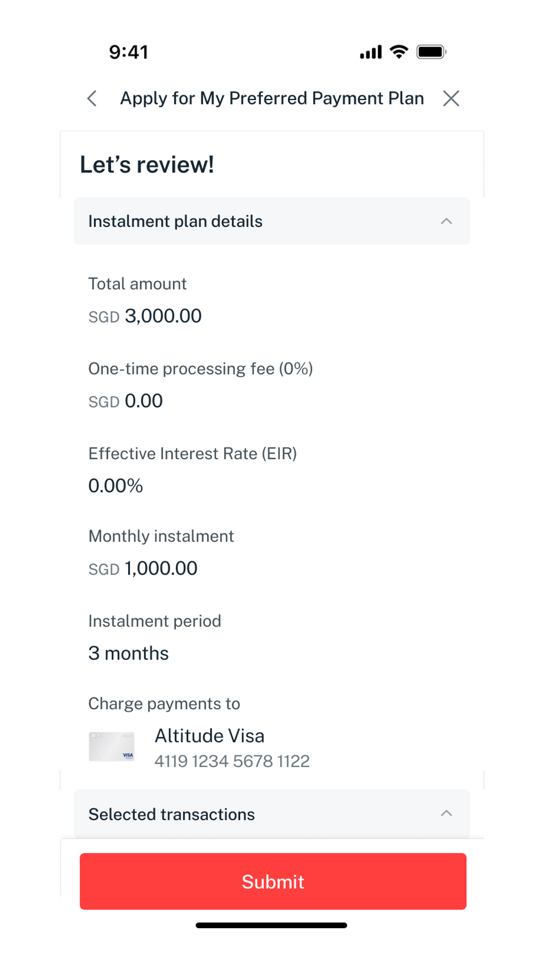The height and width of the screenshot is (980, 544).
Task: Tap the Apply for My Preferred Payment Plan title
Action: coord(272,99)
